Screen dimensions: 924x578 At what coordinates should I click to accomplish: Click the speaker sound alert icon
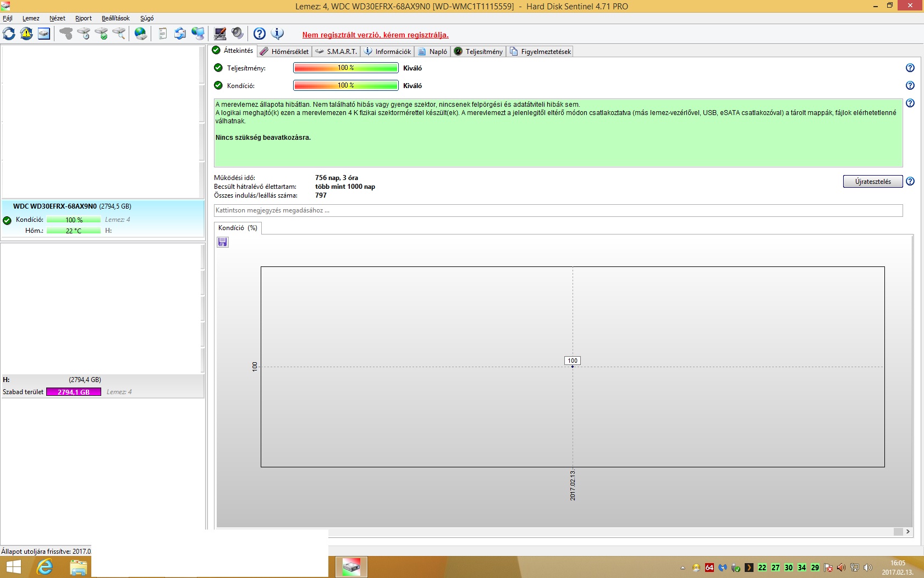pos(238,34)
